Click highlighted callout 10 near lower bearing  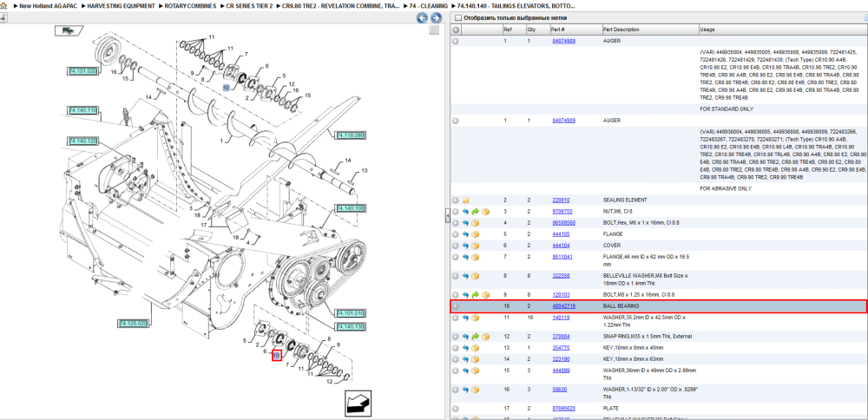click(277, 356)
